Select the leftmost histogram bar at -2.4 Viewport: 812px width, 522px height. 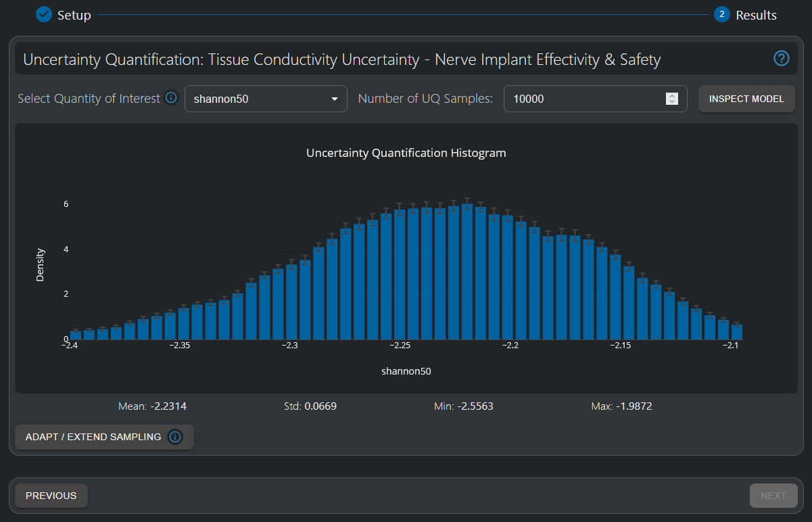76,335
